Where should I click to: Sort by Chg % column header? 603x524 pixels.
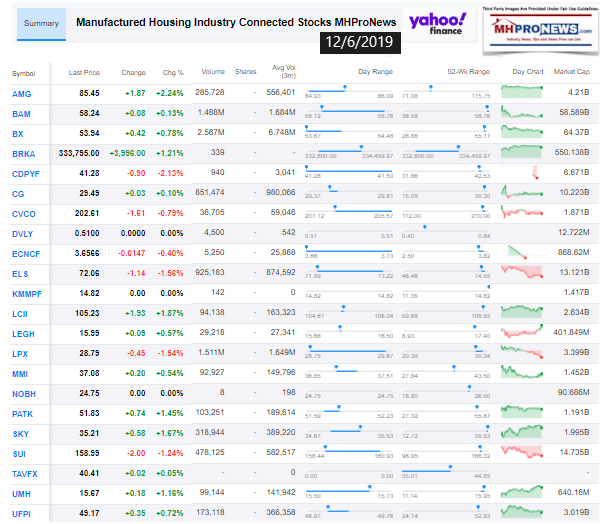[x=173, y=73]
